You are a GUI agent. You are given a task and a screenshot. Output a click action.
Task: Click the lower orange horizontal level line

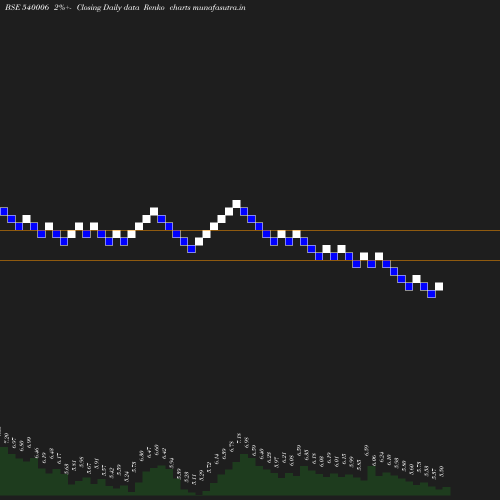click(250, 260)
